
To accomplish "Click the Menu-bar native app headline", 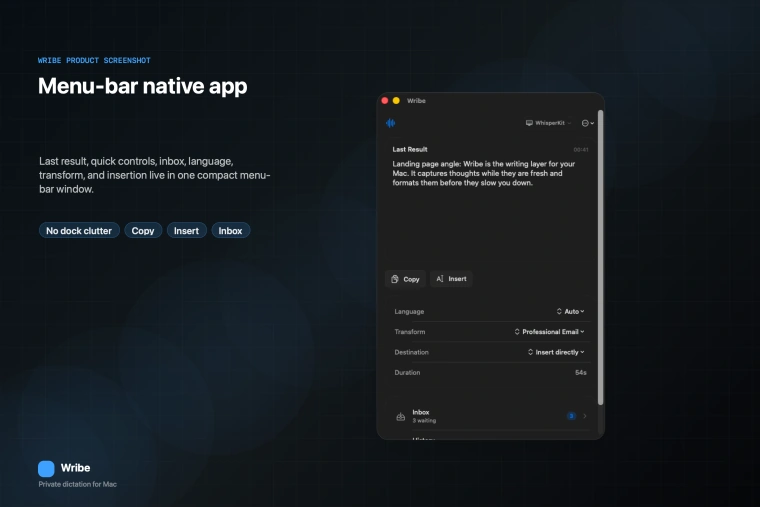I will tap(142, 86).
